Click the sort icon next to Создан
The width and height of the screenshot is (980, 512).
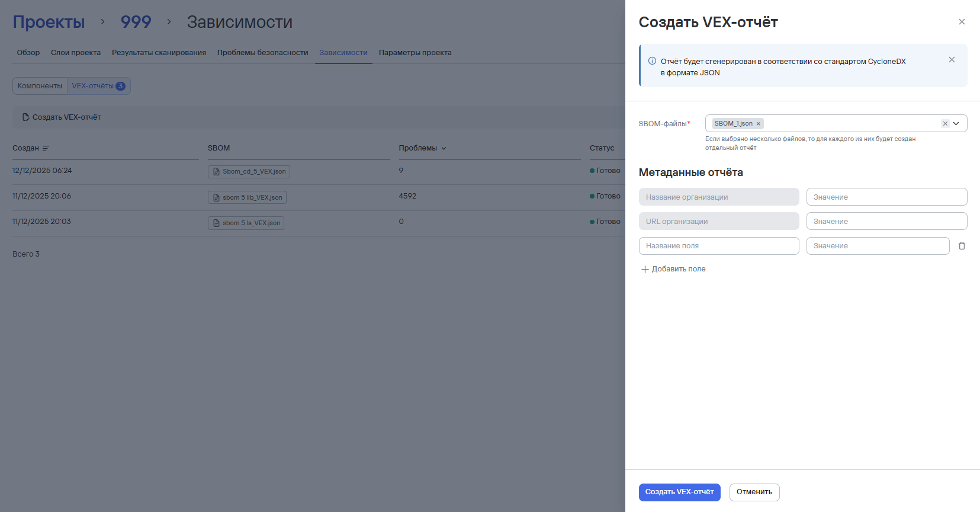click(46, 148)
